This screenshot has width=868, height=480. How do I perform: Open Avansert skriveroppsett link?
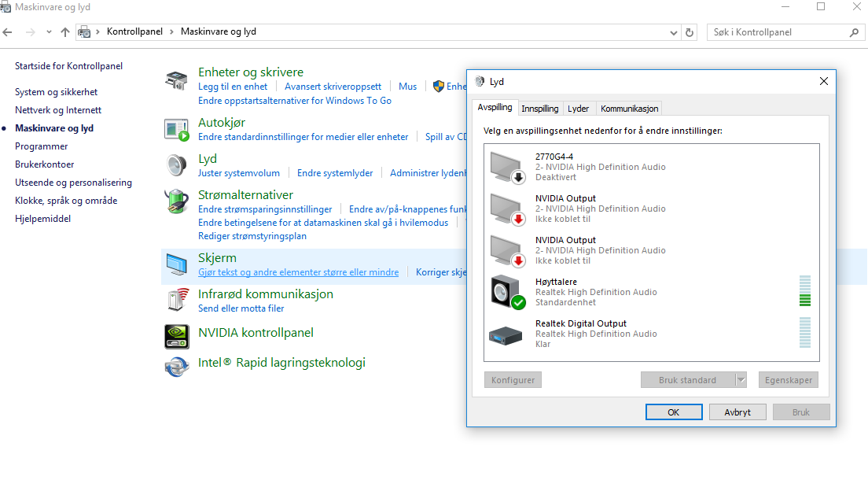(333, 87)
